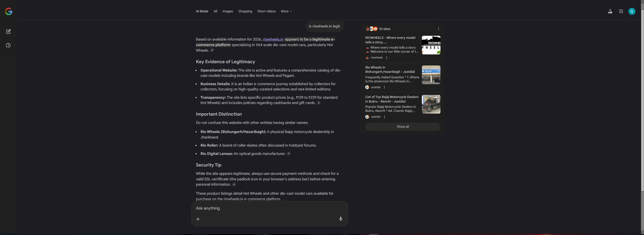Click 'These product listings detail Hot Wheels' paragraph
Screen dimensions: 644x235
[265, 196]
